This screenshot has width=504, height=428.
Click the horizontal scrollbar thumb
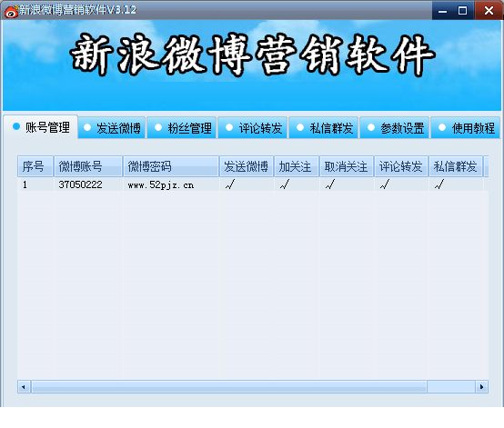tap(229, 387)
